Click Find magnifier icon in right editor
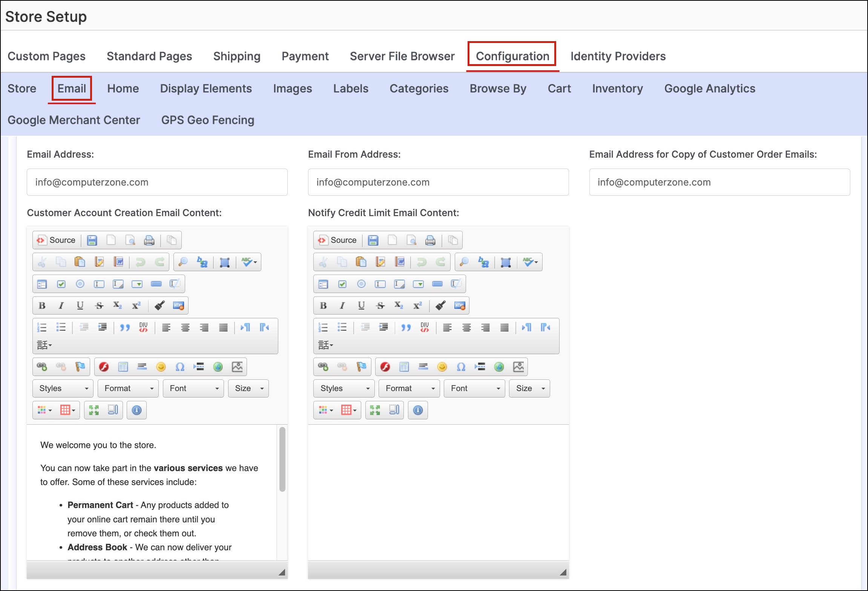Image resolution: width=868 pixels, height=591 pixels. click(464, 262)
